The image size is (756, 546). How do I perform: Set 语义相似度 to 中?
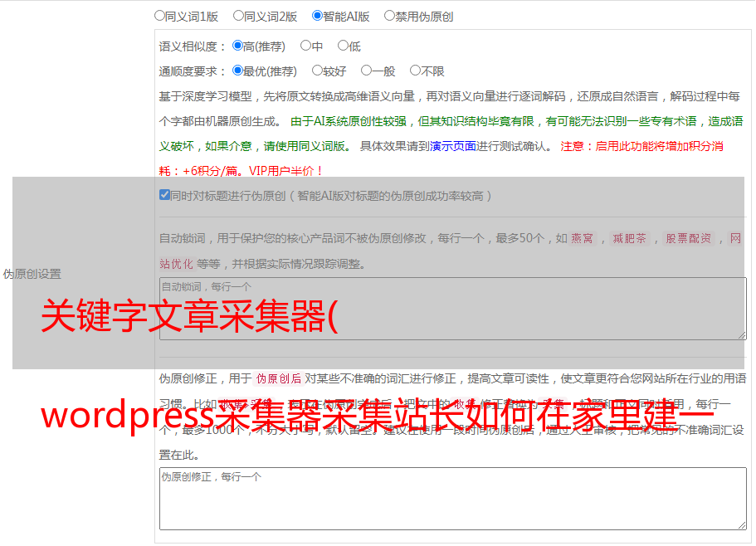pyautogui.click(x=305, y=46)
